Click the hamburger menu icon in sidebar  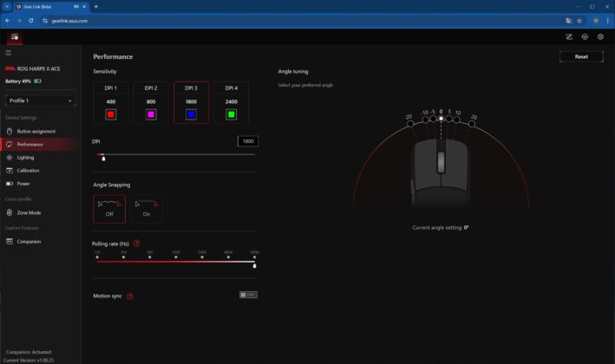coord(8,53)
